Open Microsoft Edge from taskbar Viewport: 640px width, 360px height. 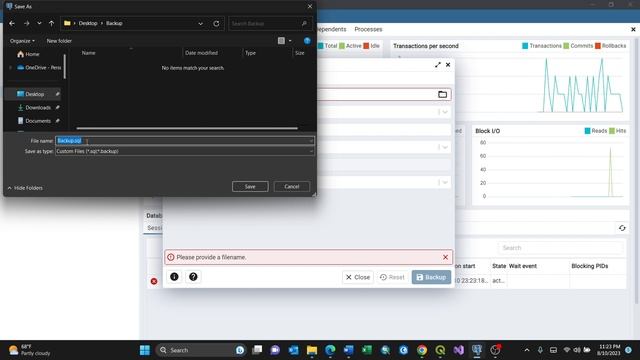[330, 350]
